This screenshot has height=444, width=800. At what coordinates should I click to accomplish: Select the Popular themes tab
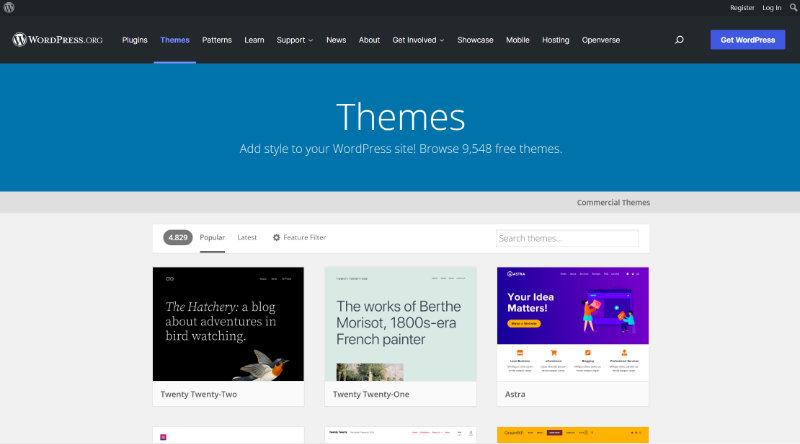point(212,238)
